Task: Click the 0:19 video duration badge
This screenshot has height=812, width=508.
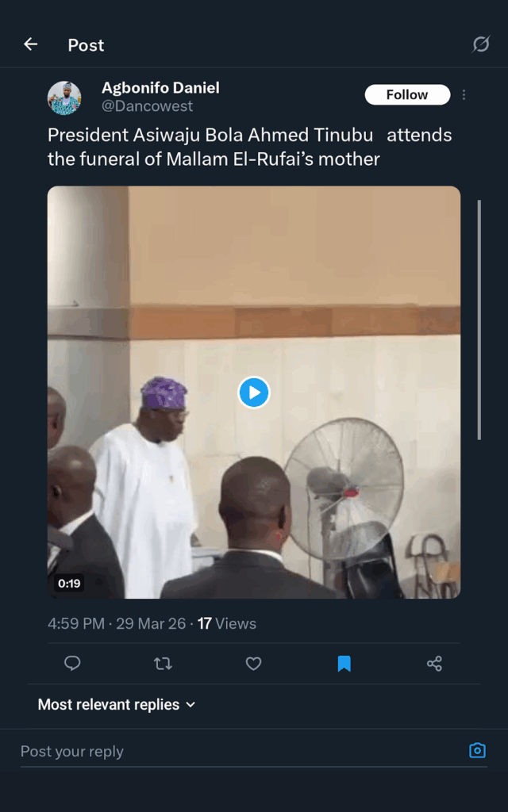Action: 69,584
